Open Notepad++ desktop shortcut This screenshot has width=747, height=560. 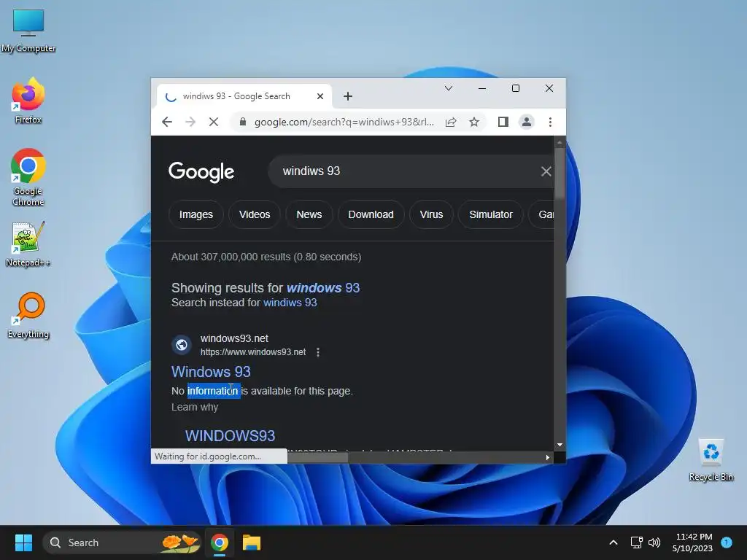coord(28,244)
